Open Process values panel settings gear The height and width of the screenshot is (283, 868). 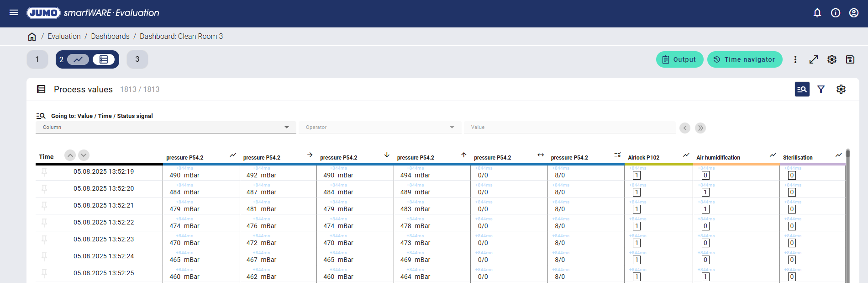click(841, 89)
